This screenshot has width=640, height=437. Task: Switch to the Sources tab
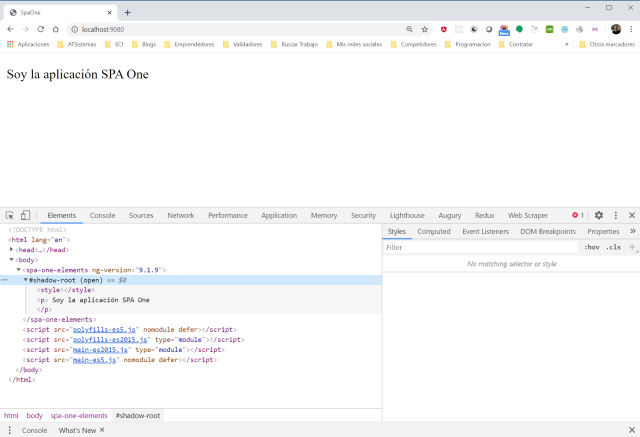pyautogui.click(x=141, y=215)
